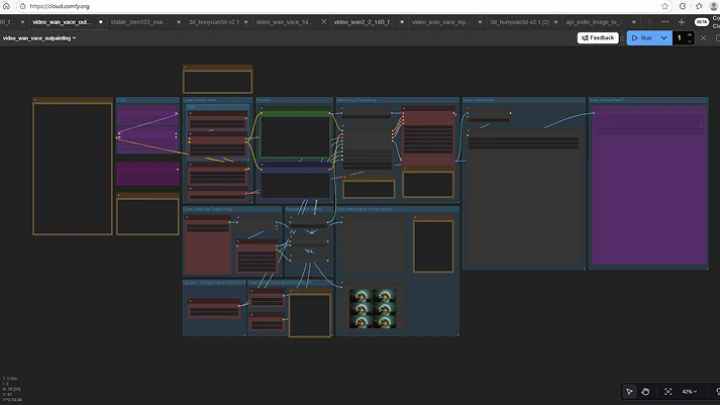Viewport: 720px width, 405px height.
Task: Click the image grid preview thumbnail
Action: pyautogui.click(x=373, y=309)
